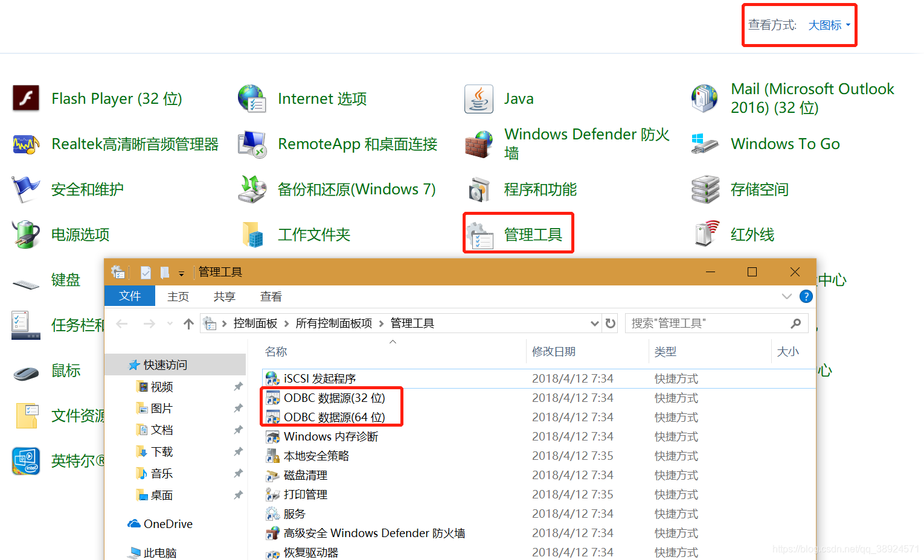Open 工作文件夹 folder icon
Viewport: 924px width, 560px height.
(x=252, y=235)
